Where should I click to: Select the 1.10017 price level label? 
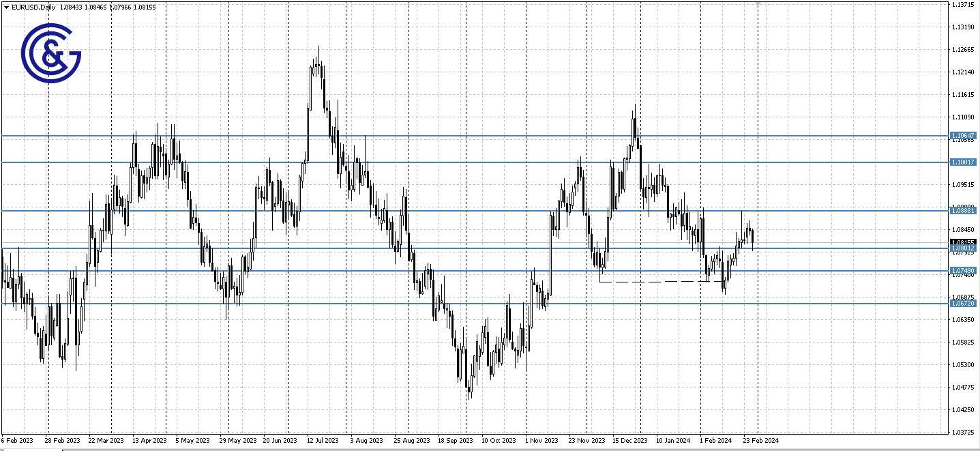[x=966, y=162]
